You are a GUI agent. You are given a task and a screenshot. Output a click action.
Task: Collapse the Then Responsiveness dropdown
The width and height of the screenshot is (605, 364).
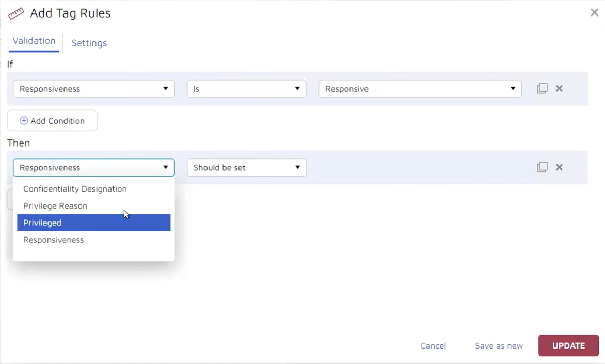(94, 167)
